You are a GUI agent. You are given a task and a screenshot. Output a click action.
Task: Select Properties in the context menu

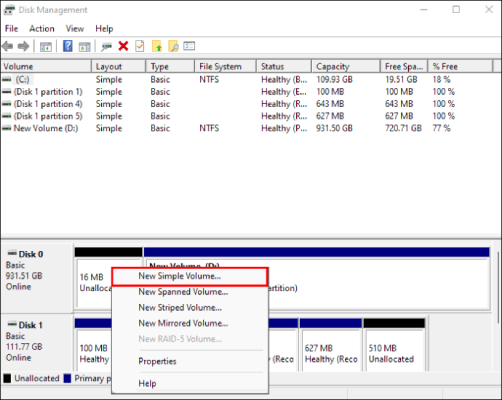[x=157, y=361]
